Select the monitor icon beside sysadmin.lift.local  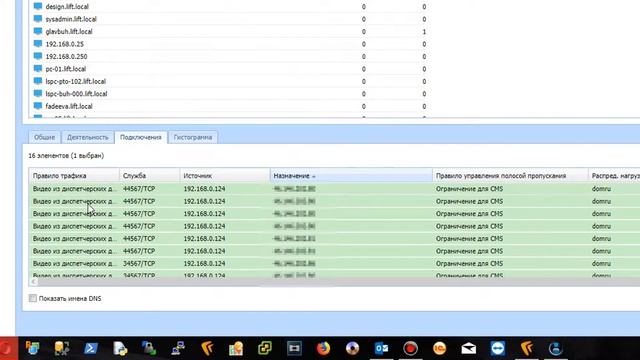pyautogui.click(x=38, y=19)
